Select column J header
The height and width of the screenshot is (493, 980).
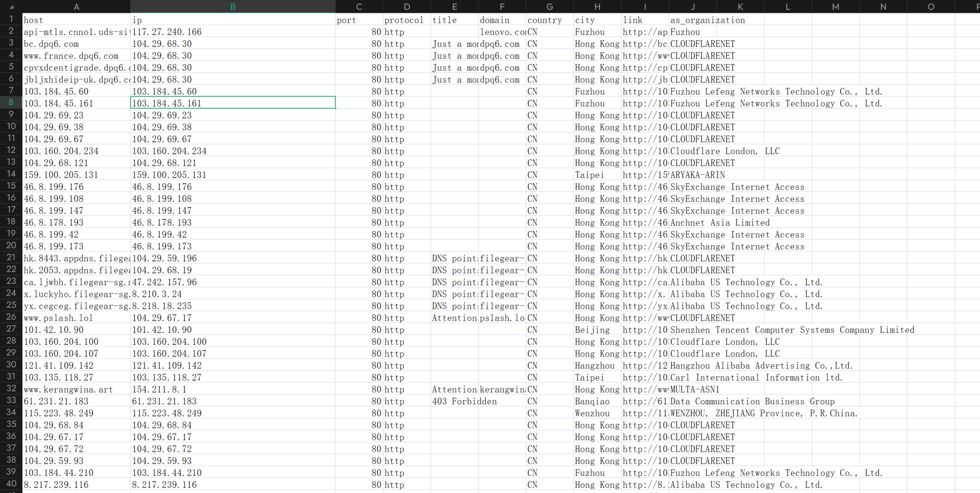[692, 7]
